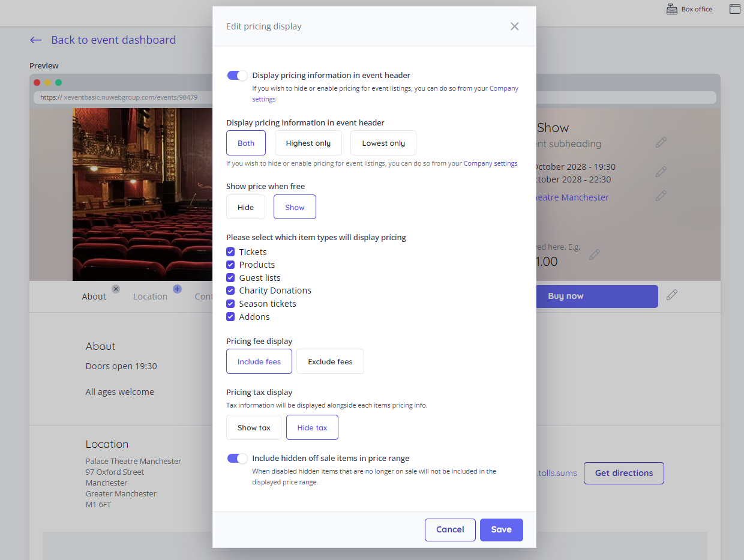Remove the About tab using x icon
This screenshot has width=744, height=560.
click(116, 289)
